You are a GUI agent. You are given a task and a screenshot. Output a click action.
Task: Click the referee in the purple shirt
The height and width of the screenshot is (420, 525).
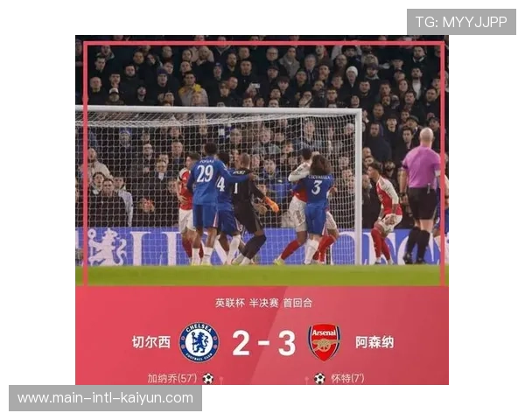pos(422,195)
